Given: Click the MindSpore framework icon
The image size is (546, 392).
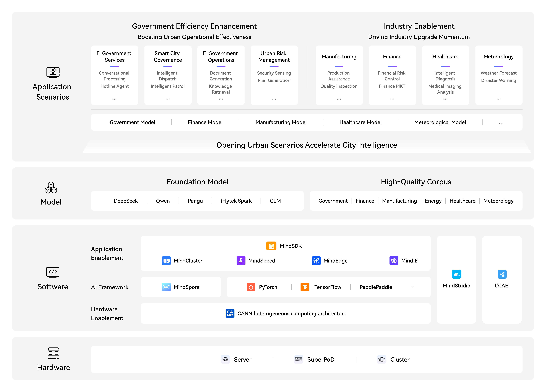Looking at the screenshot, I should [166, 287].
